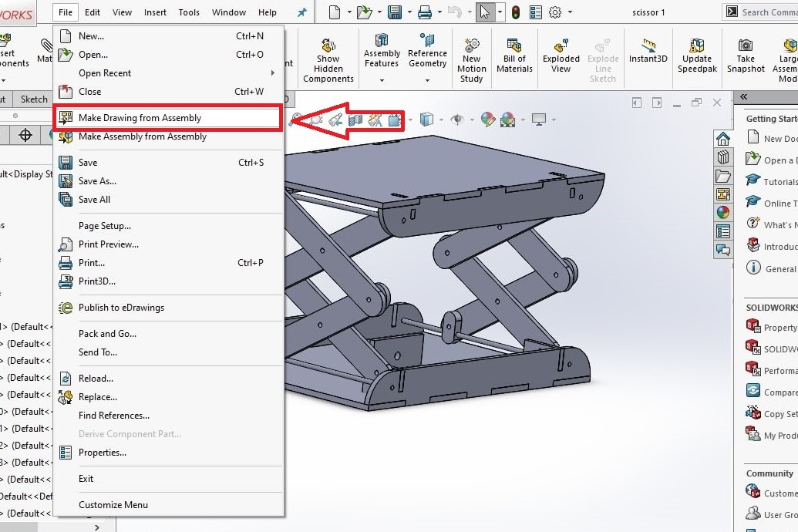Open dropdown arrow beside Options gear
This screenshot has height=532, width=798.
[x=570, y=12]
